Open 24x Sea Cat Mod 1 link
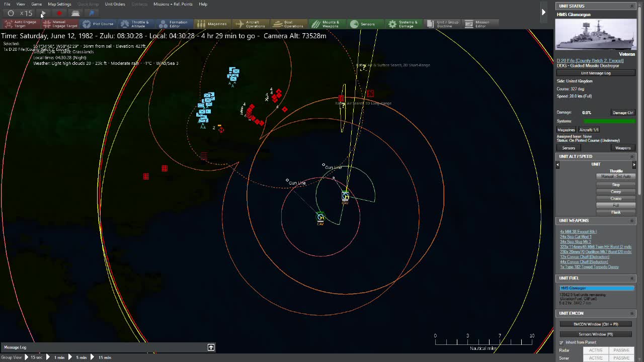This screenshot has width=644, height=362. click(576, 237)
